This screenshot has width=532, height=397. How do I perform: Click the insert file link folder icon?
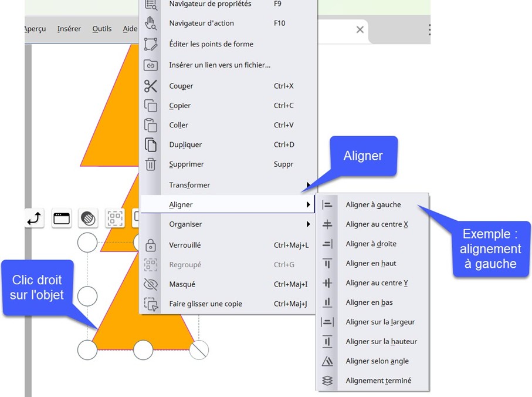(151, 65)
